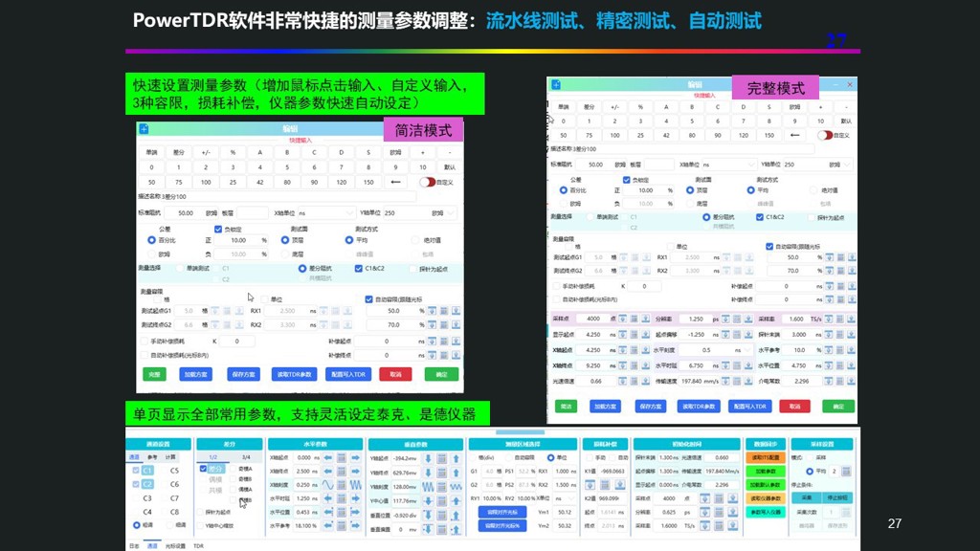This screenshot has height=551, width=980.
Task: Click down-arrow icon in 70.0 % row, 简洁模式 window
Action: coord(432,325)
